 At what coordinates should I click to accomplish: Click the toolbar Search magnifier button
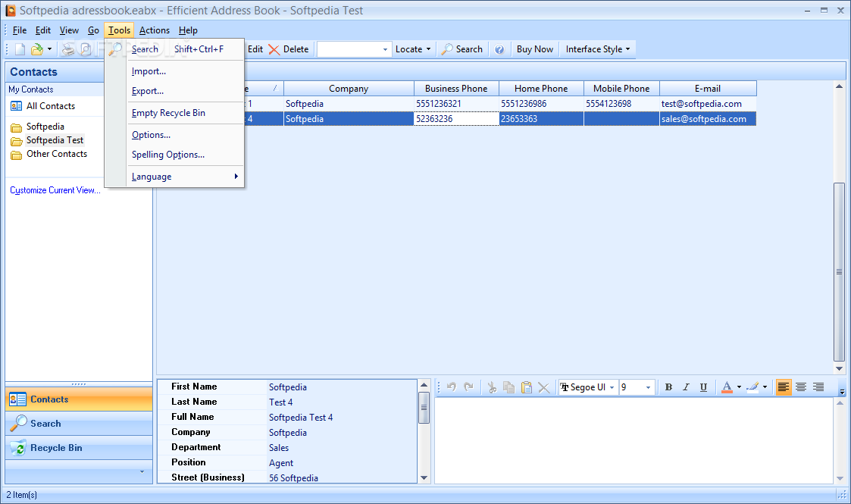461,49
